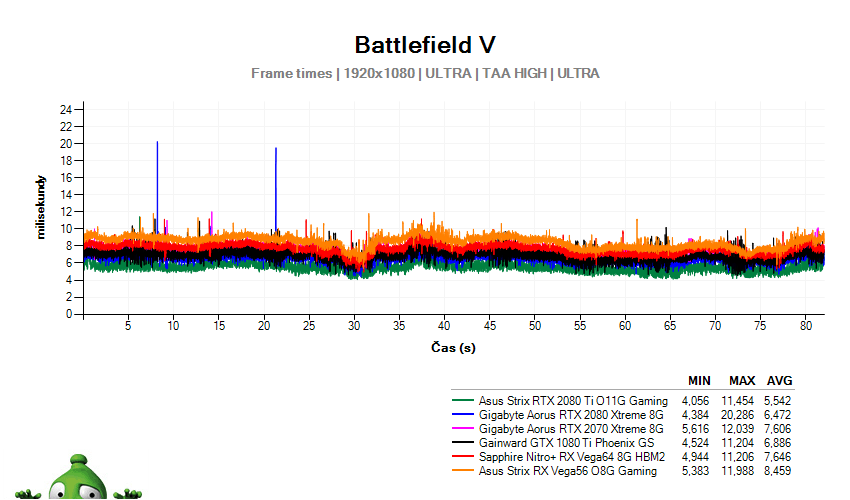Click the 24 tick on the y-axis

coord(66,110)
